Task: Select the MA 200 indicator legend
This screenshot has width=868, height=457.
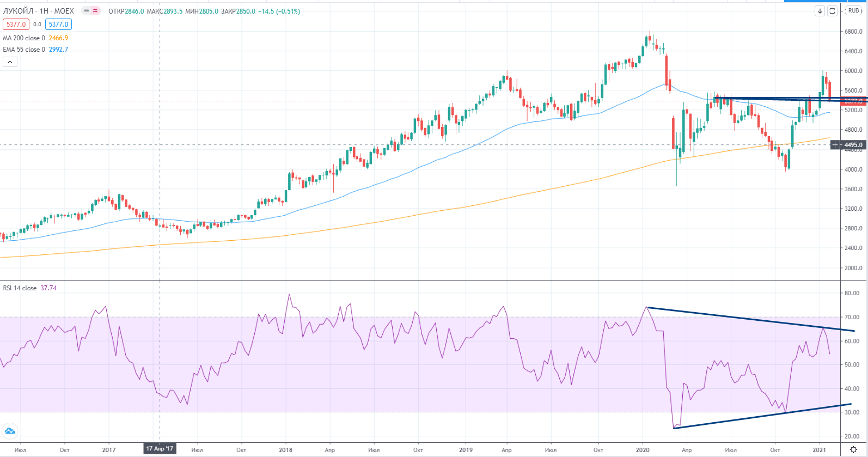Action: pos(24,38)
